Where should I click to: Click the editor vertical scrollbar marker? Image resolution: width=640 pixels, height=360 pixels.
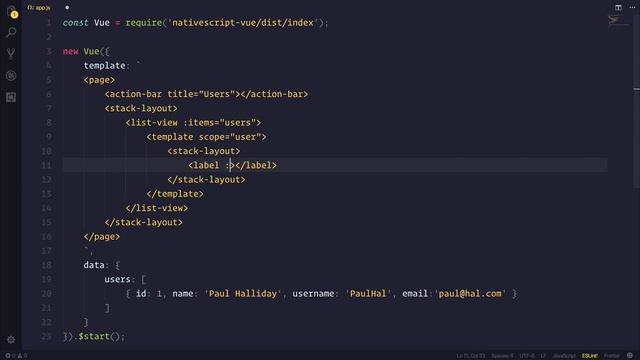636,89
